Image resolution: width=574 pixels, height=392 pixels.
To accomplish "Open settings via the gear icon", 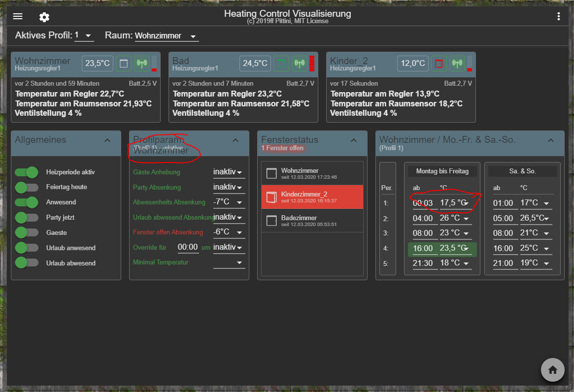I will coord(44,17).
